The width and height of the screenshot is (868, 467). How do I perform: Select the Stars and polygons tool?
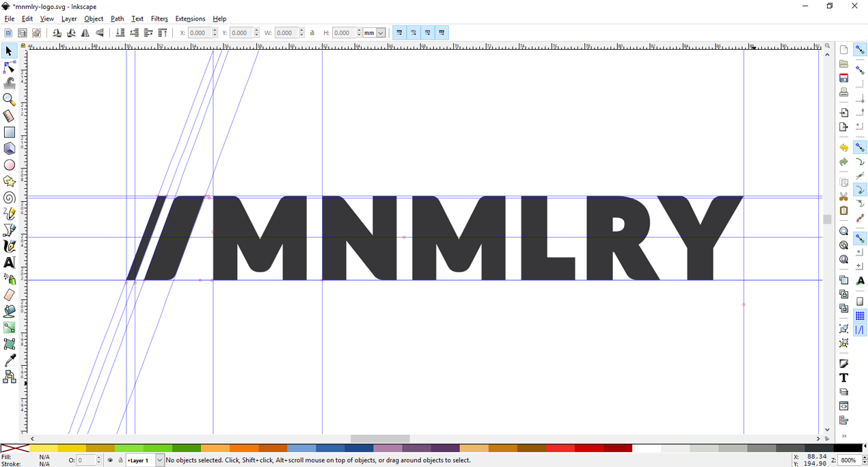tap(9, 182)
